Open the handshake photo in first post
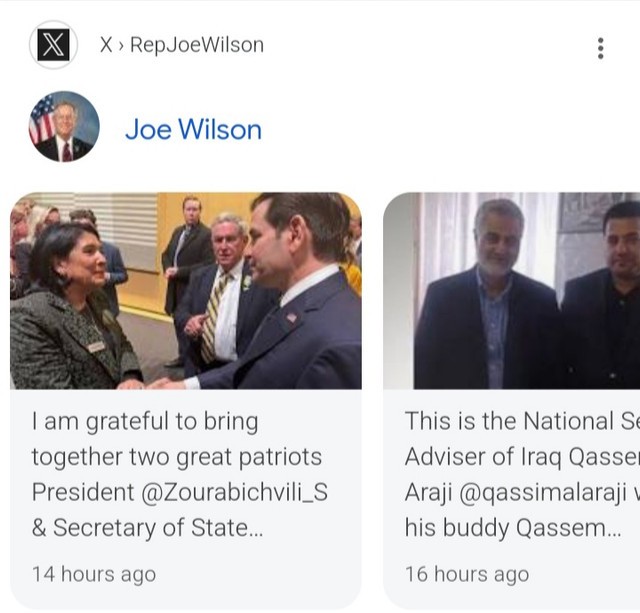The image size is (640, 613). pyautogui.click(x=186, y=291)
